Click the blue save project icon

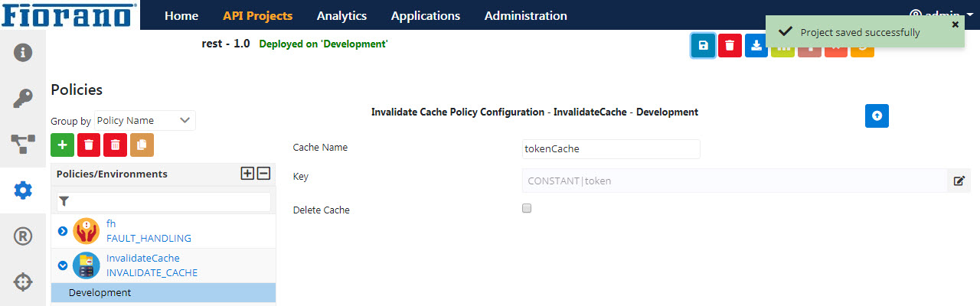click(x=703, y=46)
